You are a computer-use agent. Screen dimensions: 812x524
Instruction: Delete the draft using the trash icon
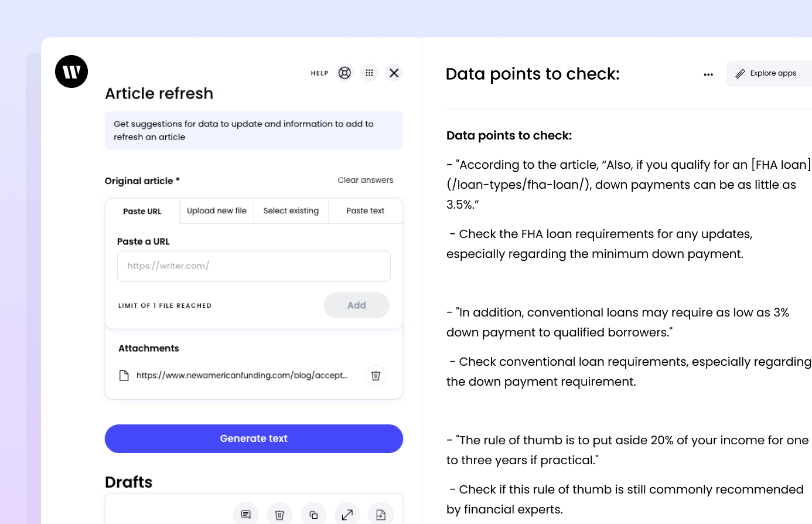[279, 513]
